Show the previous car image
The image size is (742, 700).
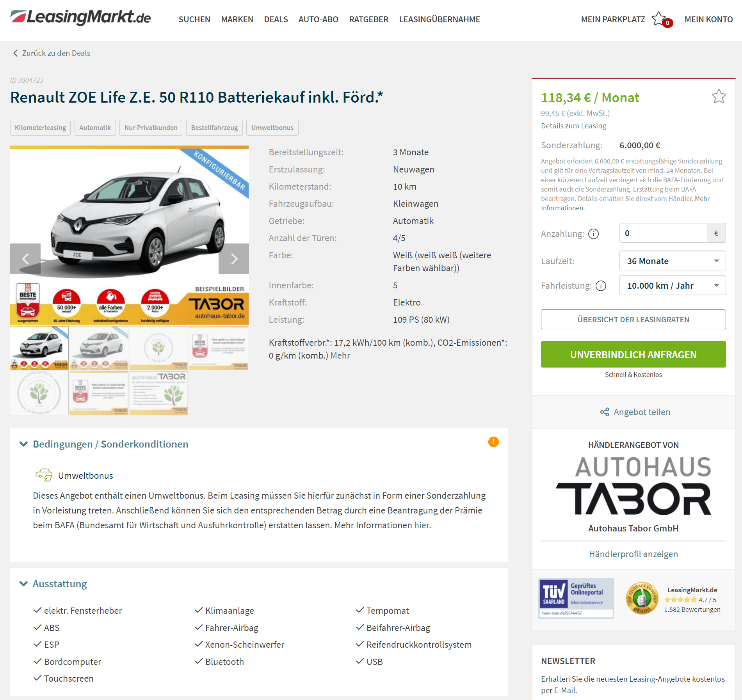coord(25,259)
